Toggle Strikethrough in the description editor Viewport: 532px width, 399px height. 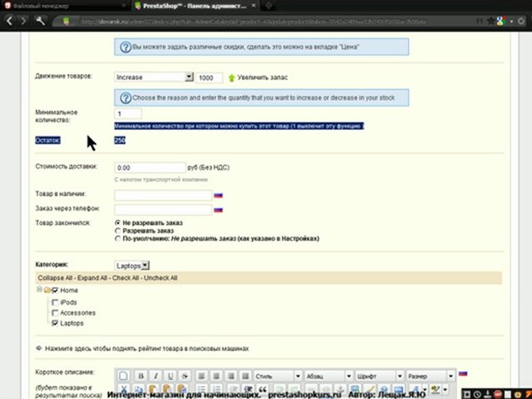(x=185, y=376)
